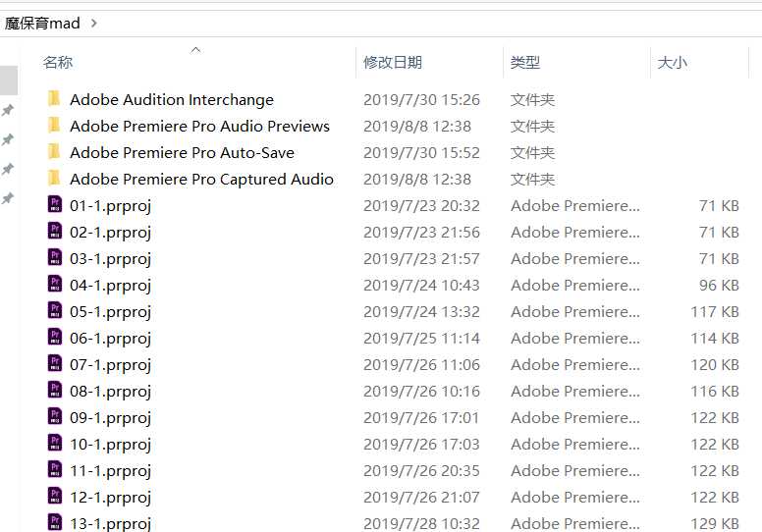Click the Adobe Premiere Pro Audio Previews folder icon
The height and width of the screenshot is (532, 762).
[54, 126]
